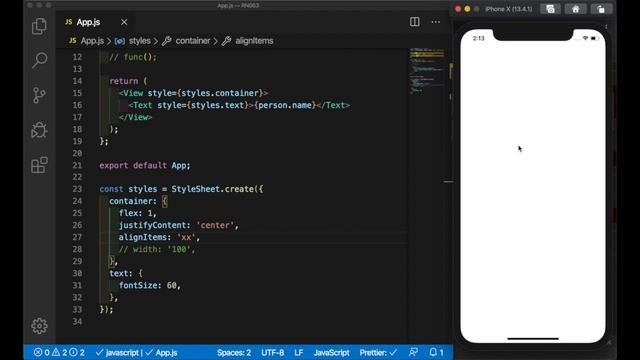
Task: Click the commented func() line
Action: pyautogui.click(x=133, y=57)
